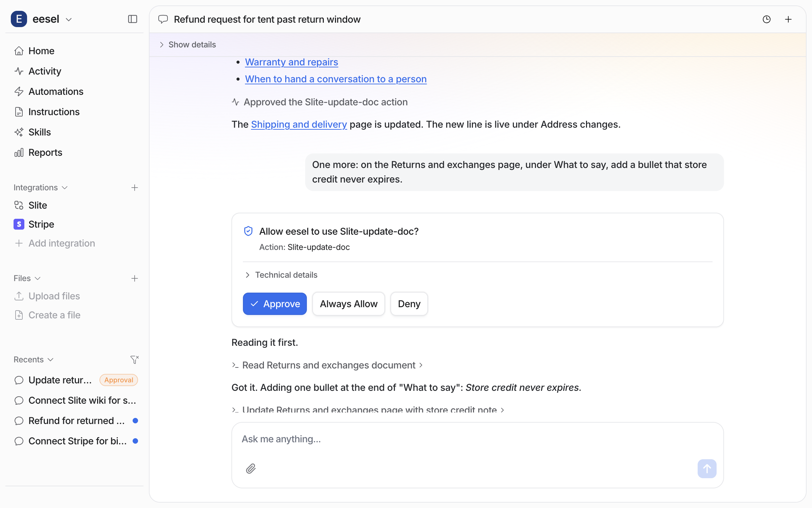
Task: Click the Reports bar chart icon
Action: [x=19, y=152]
